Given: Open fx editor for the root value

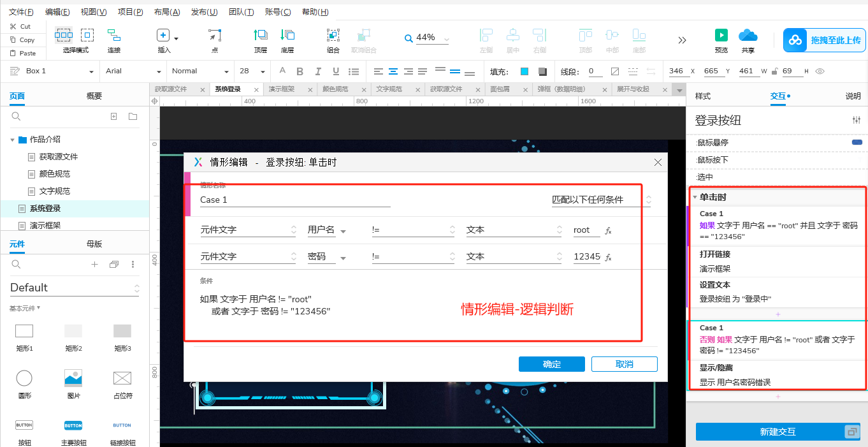Looking at the screenshot, I should point(608,231).
